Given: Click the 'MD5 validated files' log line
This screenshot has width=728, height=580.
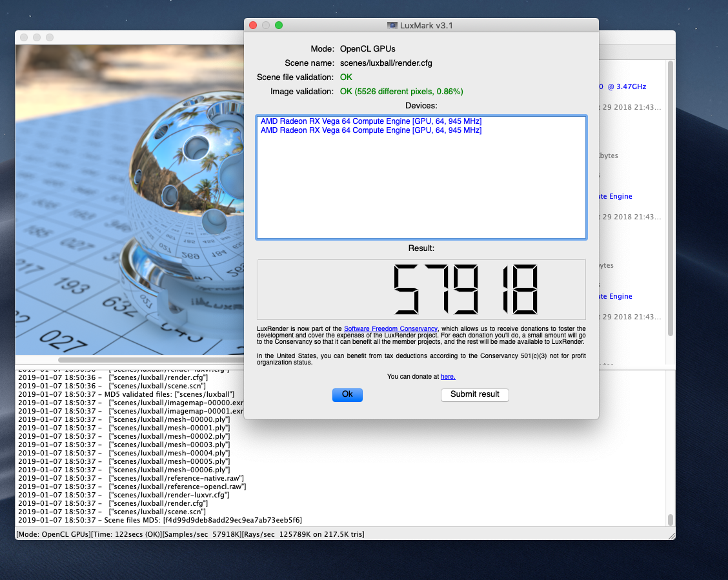Looking at the screenshot, I should [126, 394].
